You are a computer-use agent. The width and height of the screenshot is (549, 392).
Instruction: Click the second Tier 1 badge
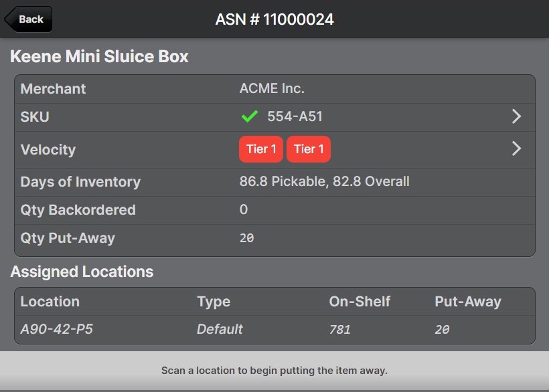point(309,149)
